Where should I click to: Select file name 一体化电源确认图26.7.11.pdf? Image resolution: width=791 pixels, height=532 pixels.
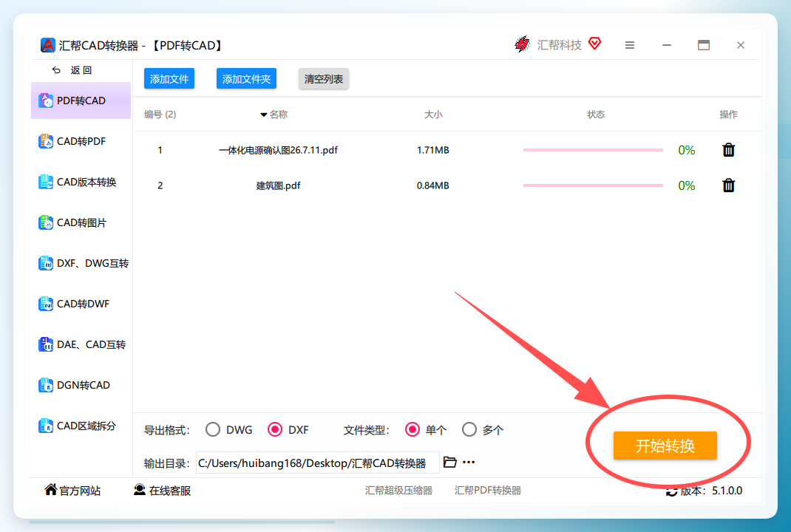click(278, 150)
